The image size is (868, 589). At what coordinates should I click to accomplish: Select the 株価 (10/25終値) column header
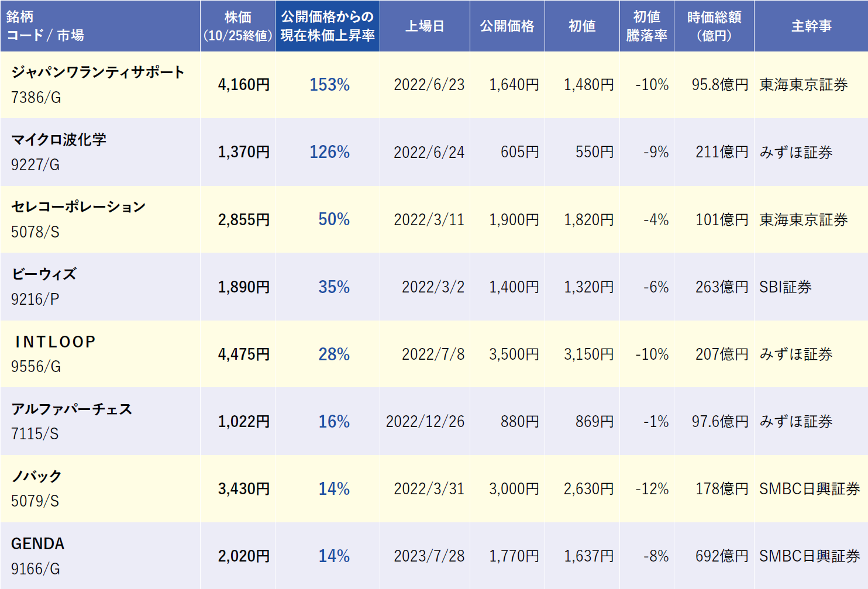tap(237, 26)
